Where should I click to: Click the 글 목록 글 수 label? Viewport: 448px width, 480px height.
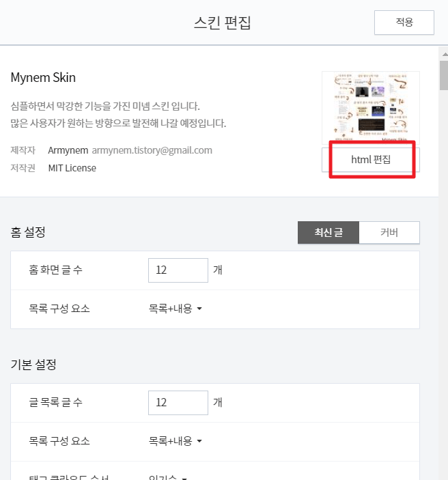[x=55, y=403]
